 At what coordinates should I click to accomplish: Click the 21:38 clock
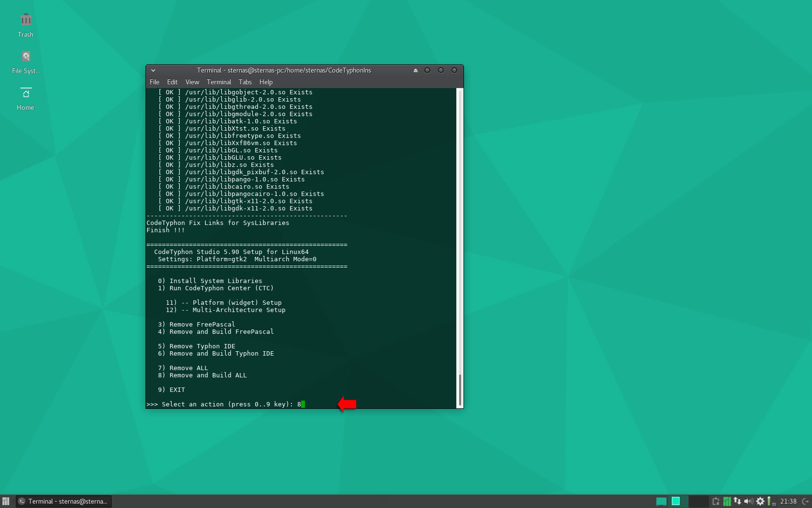(x=788, y=501)
